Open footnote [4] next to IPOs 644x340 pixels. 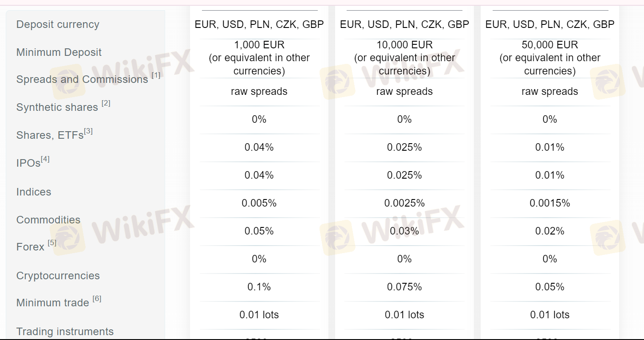coord(45,159)
